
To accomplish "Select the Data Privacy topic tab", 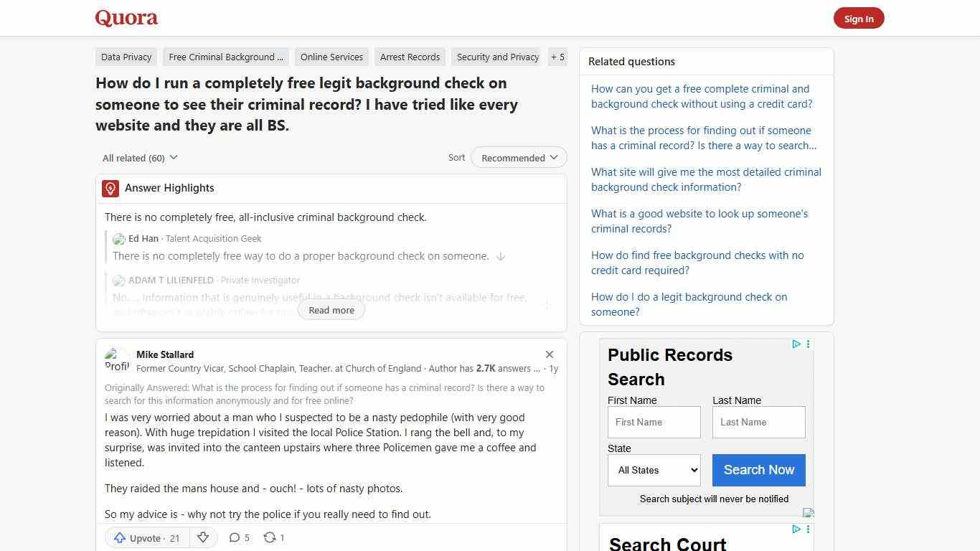I will (x=126, y=57).
